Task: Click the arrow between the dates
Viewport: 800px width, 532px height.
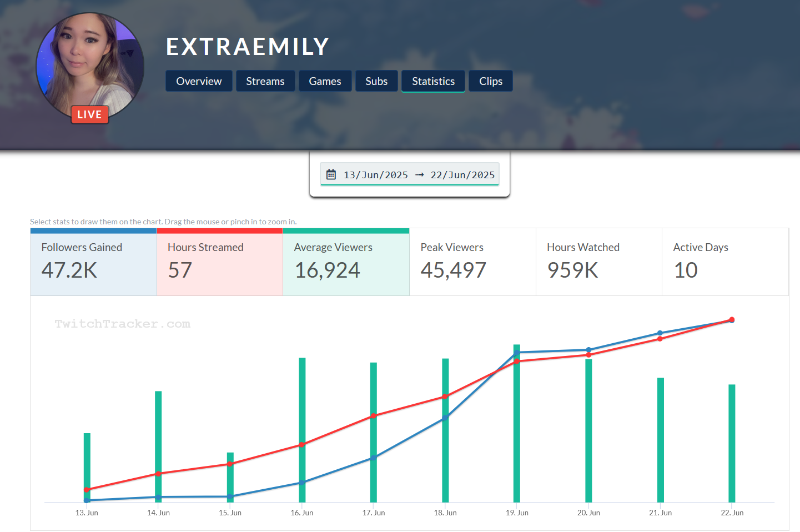Action: (420, 175)
